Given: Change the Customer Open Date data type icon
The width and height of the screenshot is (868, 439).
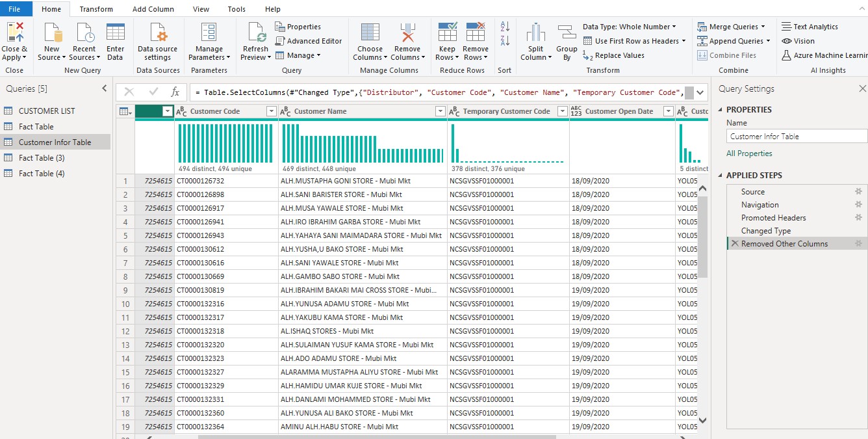Looking at the screenshot, I should point(576,112).
